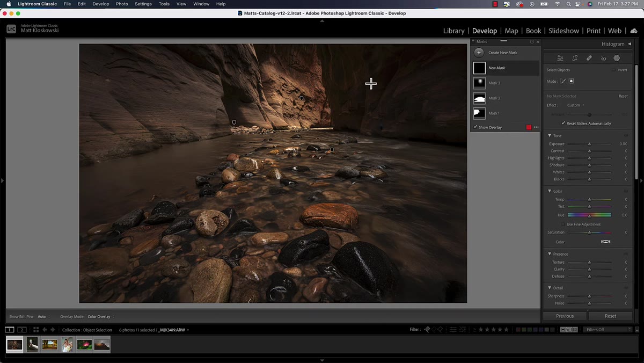Image resolution: width=644 pixels, height=363 pixels.
Task: Enable the Invert checkbox
Action: pos(613,70)
